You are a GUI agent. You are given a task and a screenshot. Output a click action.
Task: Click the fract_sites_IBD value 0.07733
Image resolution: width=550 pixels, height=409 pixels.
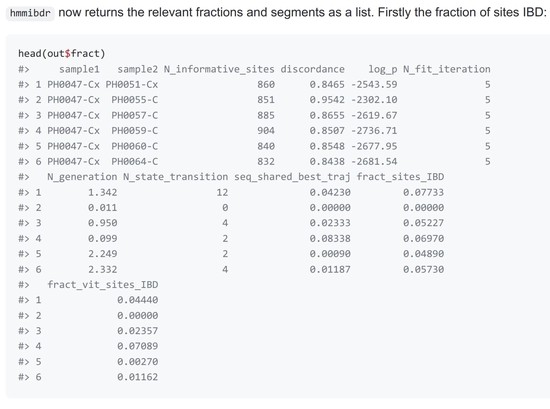423,192
